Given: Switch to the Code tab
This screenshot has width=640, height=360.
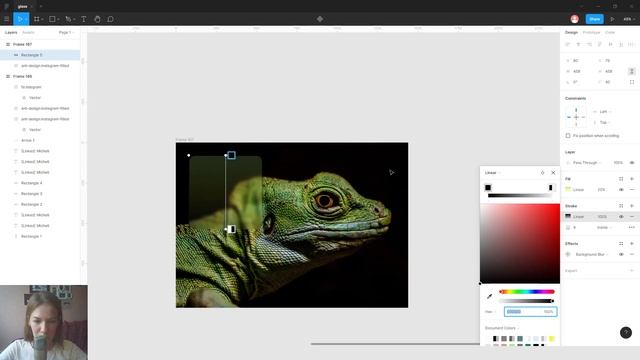Looking at the screenshot, I should pyautogui.click(x=610, y=32).
